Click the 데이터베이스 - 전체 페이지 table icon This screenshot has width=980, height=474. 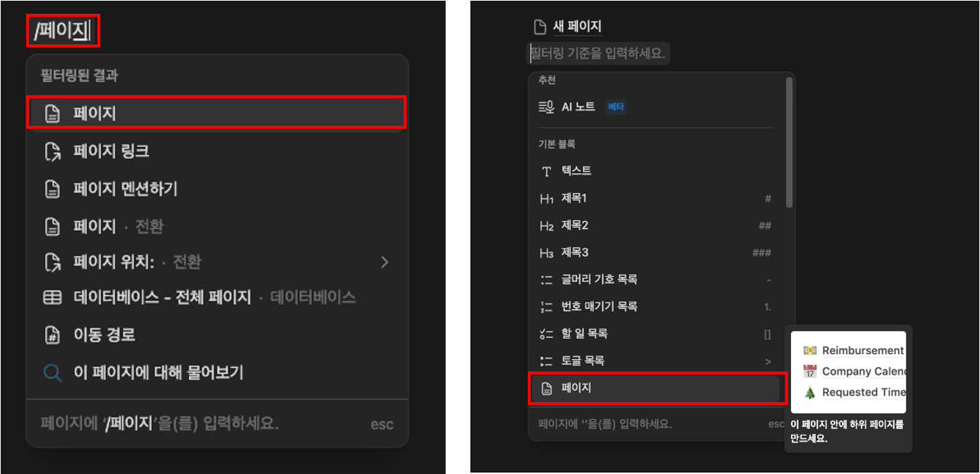point(52,297)
